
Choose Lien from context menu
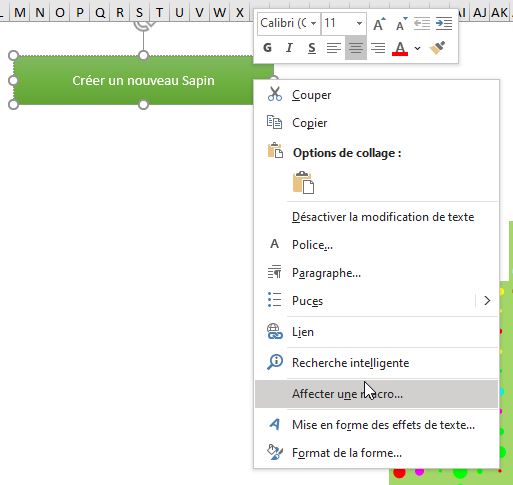[377, 332]
